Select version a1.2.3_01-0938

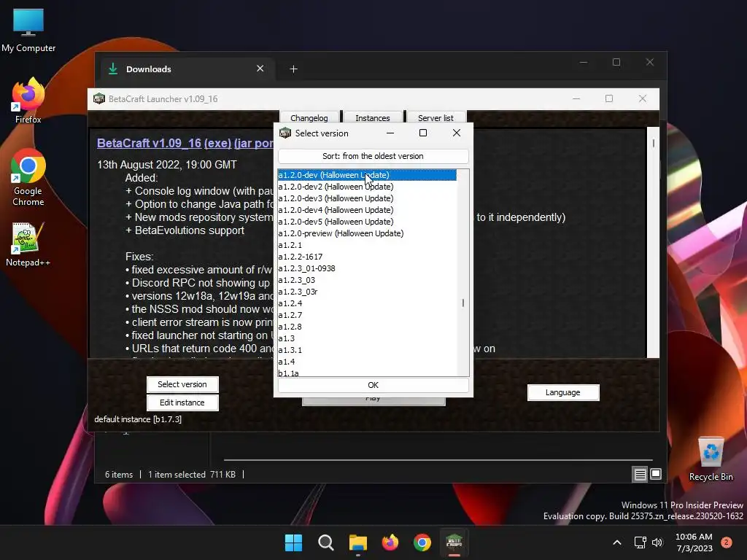tap(367, 268)
